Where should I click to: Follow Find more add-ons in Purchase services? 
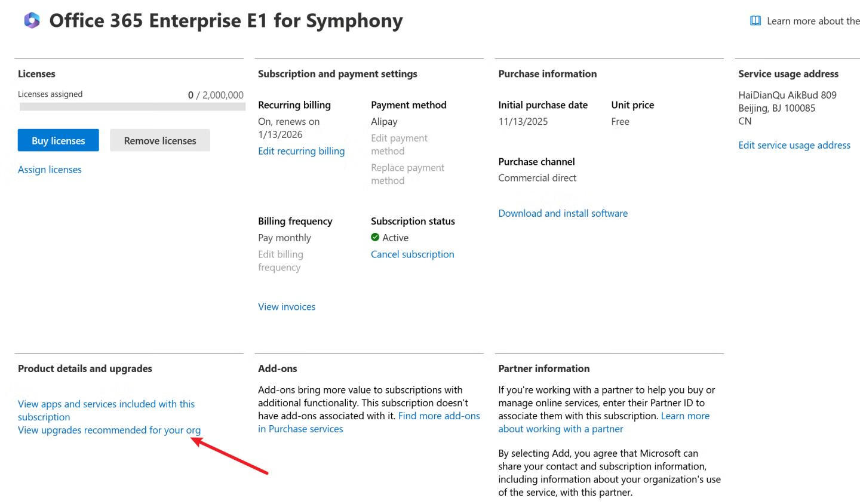439,416
